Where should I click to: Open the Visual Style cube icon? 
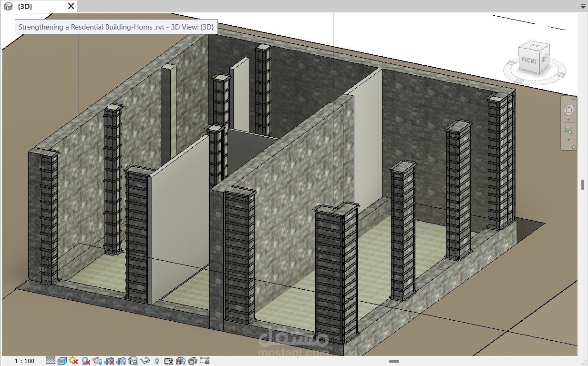click(x=62, y=361)
